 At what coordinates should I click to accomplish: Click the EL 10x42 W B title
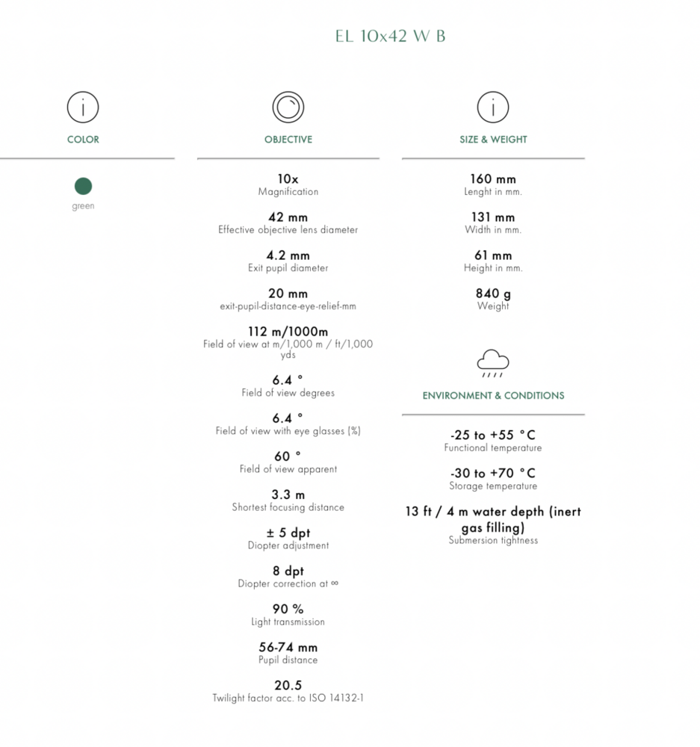tap(391, 36)
